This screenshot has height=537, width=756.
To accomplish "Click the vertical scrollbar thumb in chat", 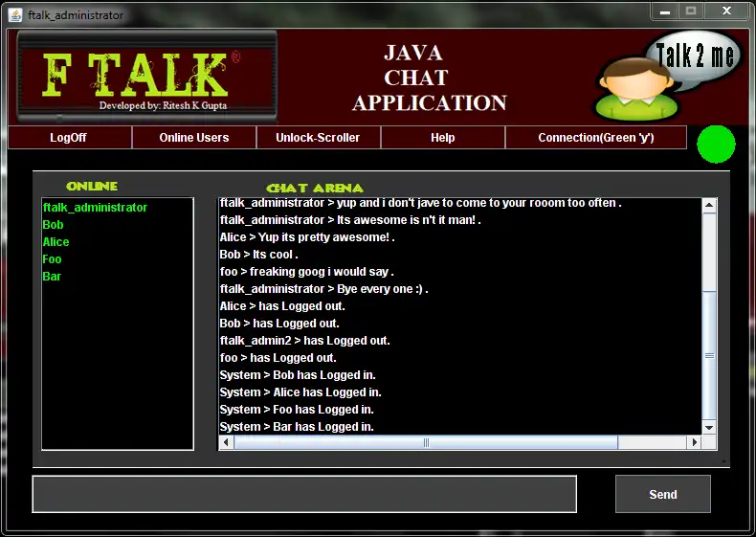I will pyautogui.click(x=709, y=355).
